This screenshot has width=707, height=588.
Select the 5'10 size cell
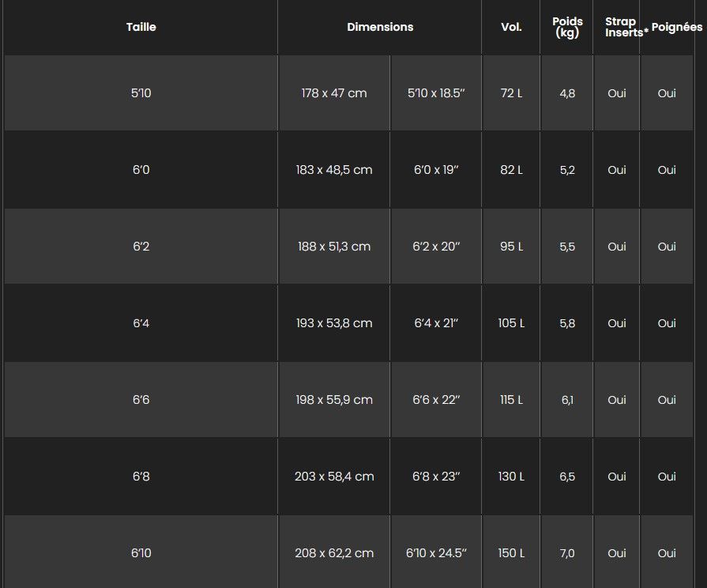pyautogui.click(x=141, y=93)
